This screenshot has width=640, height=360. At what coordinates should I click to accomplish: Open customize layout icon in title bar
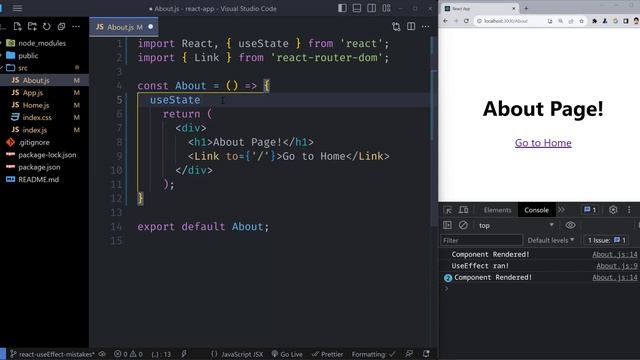[x=386, y=8]
